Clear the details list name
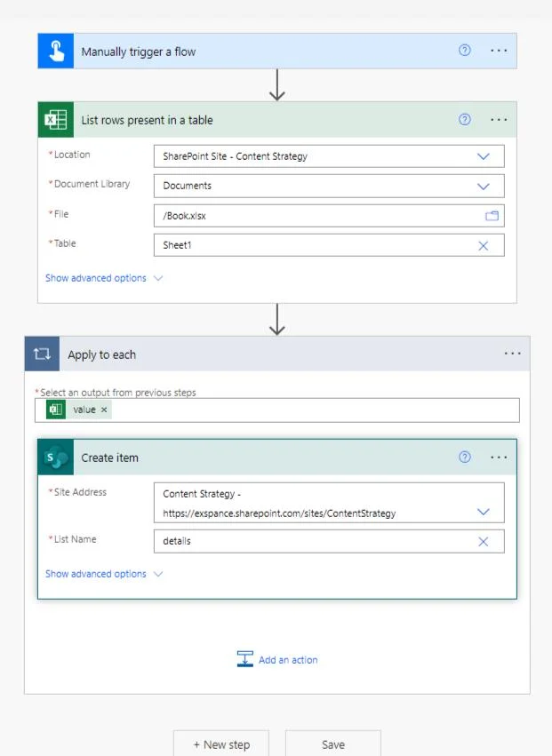The width and height of the screenshot is (552, 756). point(483,541)
